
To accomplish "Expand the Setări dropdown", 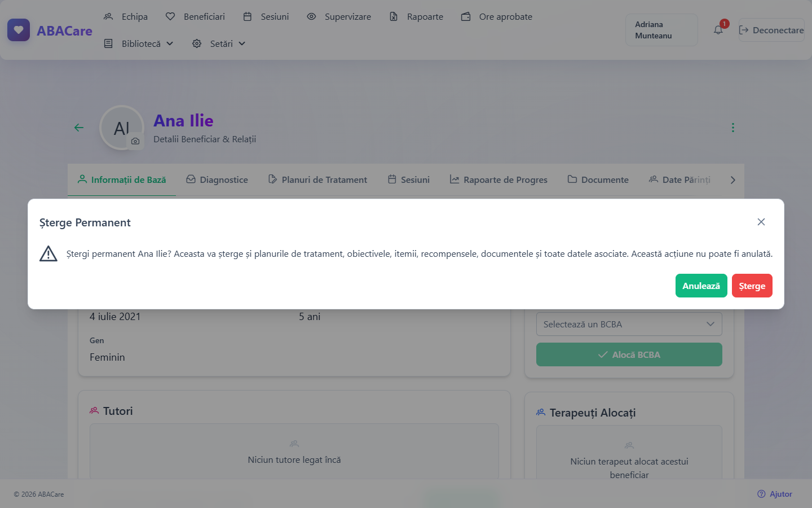I will click(219, 43).
